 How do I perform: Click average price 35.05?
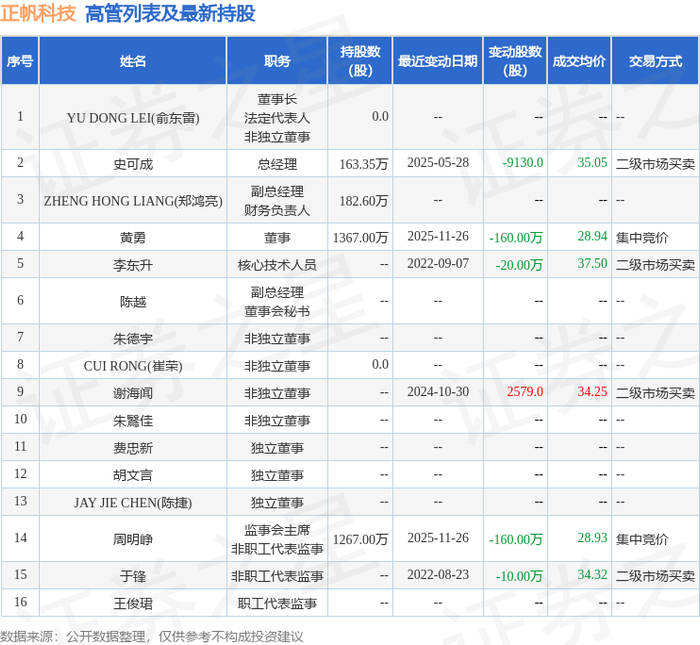(x=592, y=162)
